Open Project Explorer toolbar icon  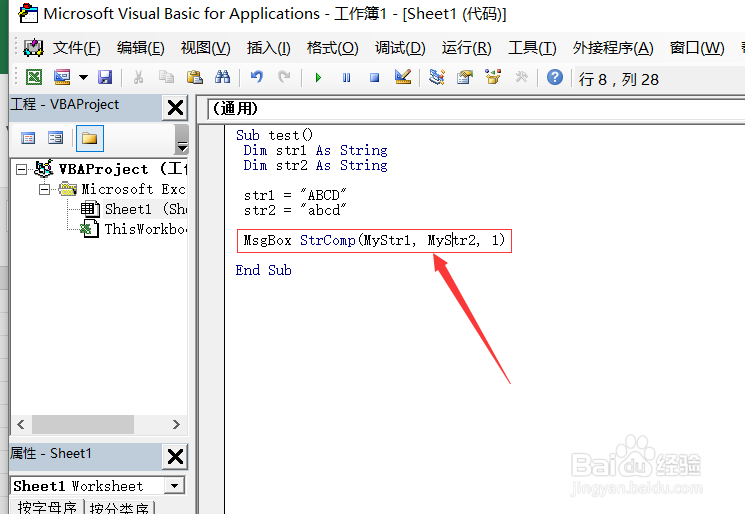(x=437, y=77)
